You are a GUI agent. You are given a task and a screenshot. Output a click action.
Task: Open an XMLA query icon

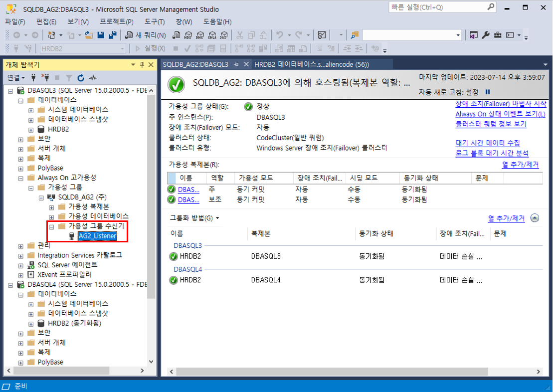click(x=212, y=35)
